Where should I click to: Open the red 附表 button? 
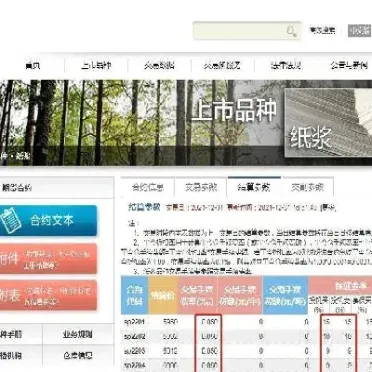coord(48,295)
